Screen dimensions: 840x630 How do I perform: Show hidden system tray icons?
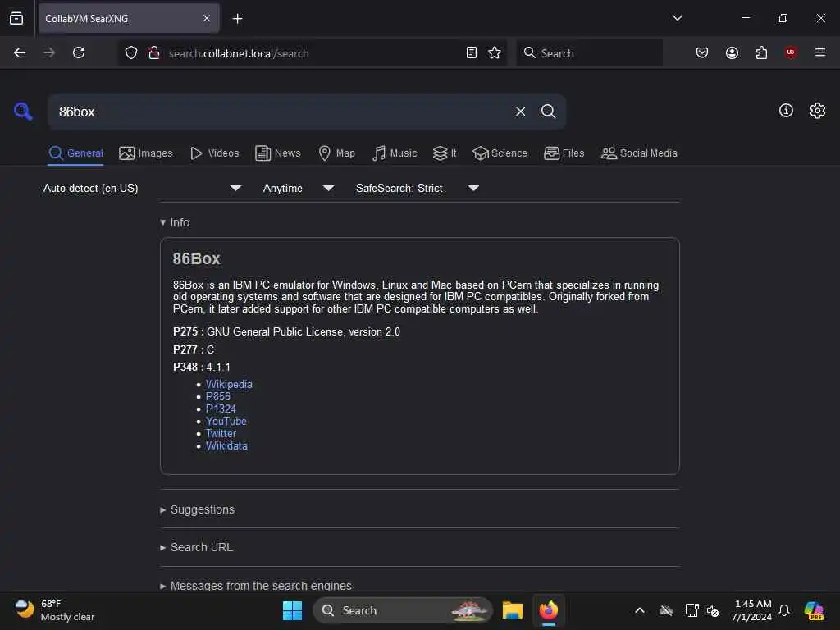coord(640,610)
